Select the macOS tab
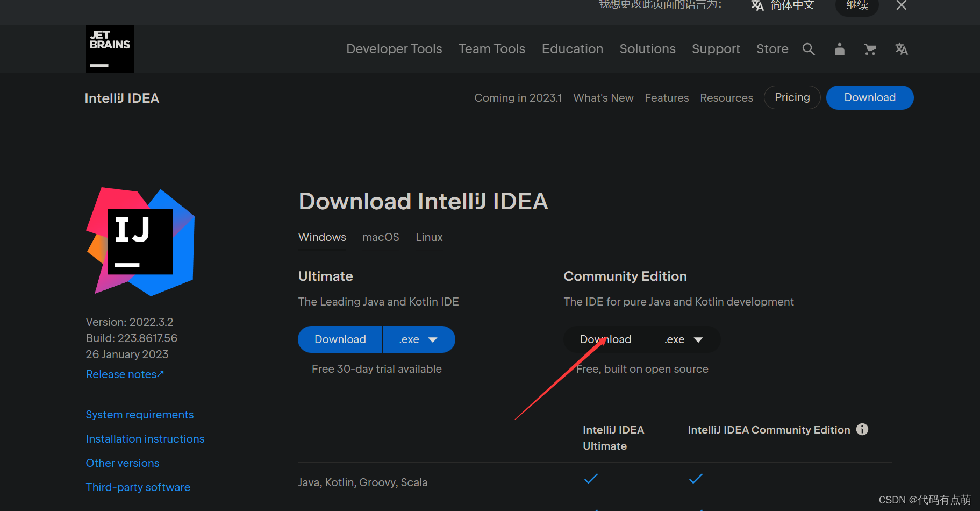This screenshot has height=511, width=980. coord(381,237)
